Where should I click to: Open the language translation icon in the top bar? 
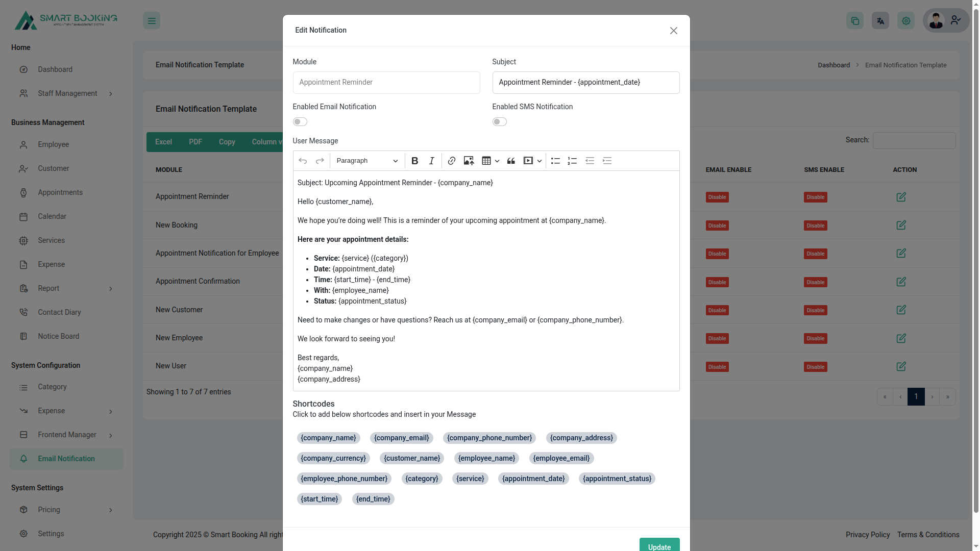point(880,20)
